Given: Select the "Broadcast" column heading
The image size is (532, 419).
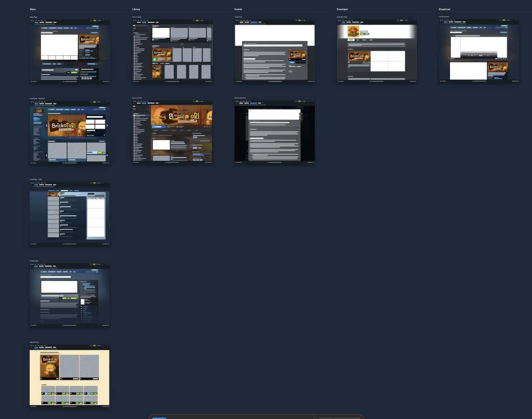Looking at the screenshot, I should coord(444,9).
